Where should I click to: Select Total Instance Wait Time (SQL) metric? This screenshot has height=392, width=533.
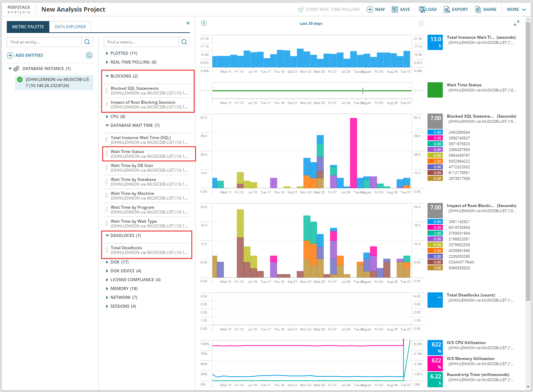click(x=147, y=140)
